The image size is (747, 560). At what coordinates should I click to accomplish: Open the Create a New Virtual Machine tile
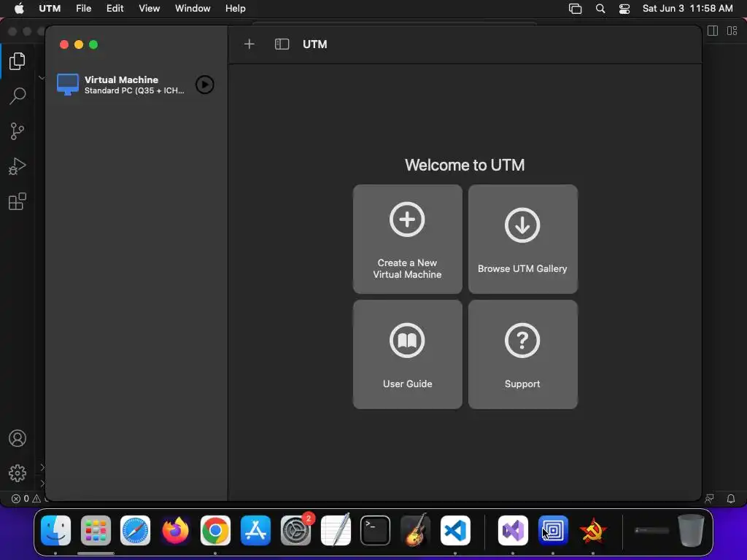coord(407,239)
